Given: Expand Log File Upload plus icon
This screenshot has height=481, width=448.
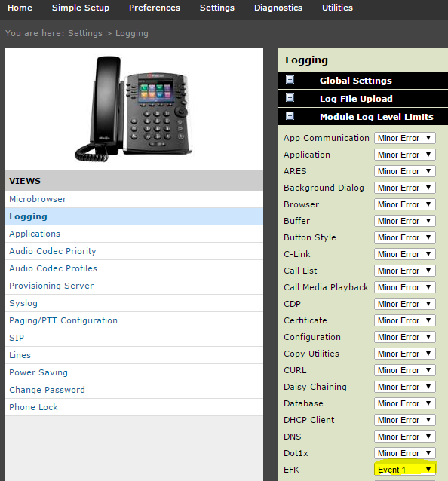Looking at the screenshot, I should point(290,98).
